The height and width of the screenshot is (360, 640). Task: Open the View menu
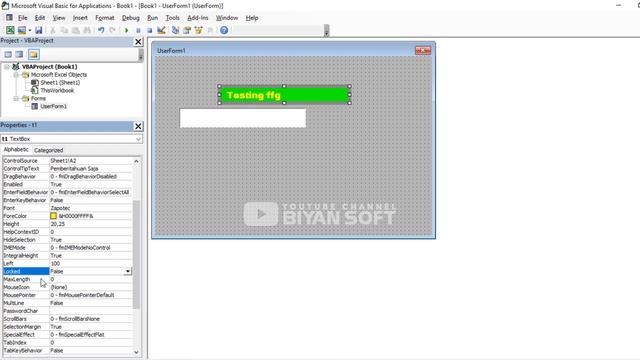point(59,18)
